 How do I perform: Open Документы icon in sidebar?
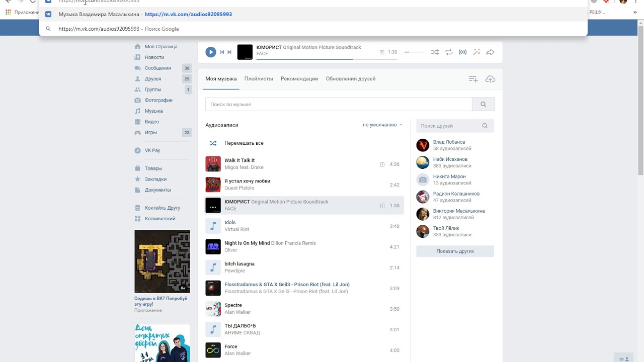[137, 190]
